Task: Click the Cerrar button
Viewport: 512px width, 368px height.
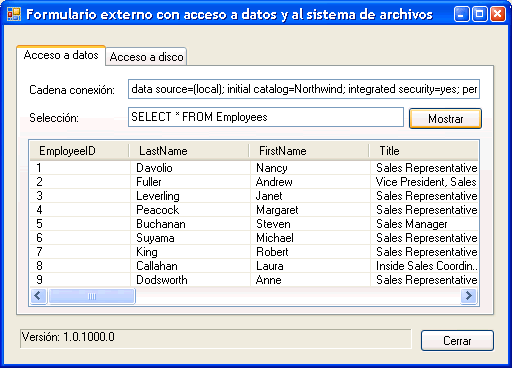Action: (457, 341)
